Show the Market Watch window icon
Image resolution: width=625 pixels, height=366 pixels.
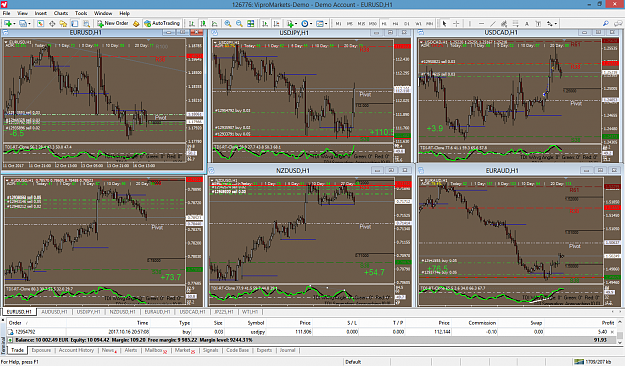(x=40, y=24)
